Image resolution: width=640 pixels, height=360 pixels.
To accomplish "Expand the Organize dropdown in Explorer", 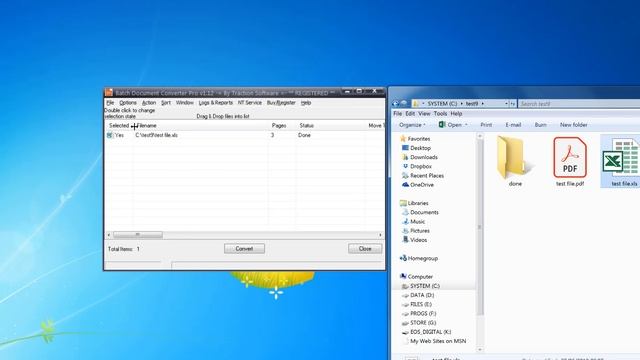I will point(412,125).
